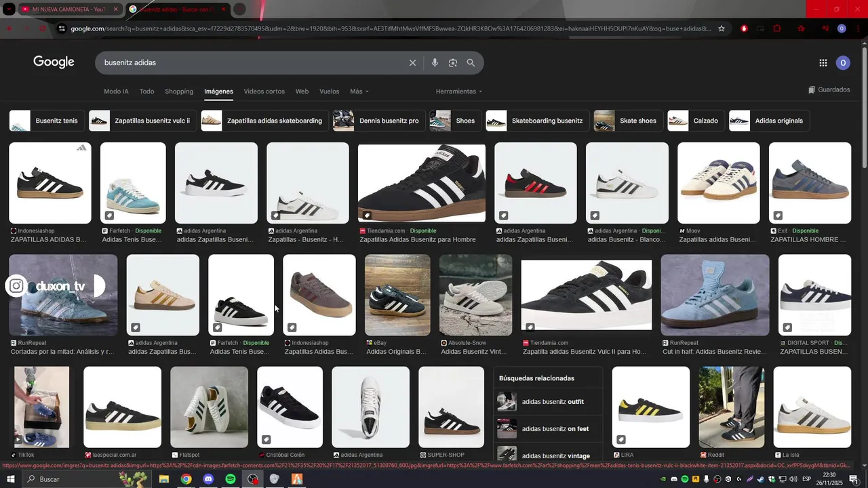
Task: Open the eBay Adidas Originals image
Action: [397, 295]
